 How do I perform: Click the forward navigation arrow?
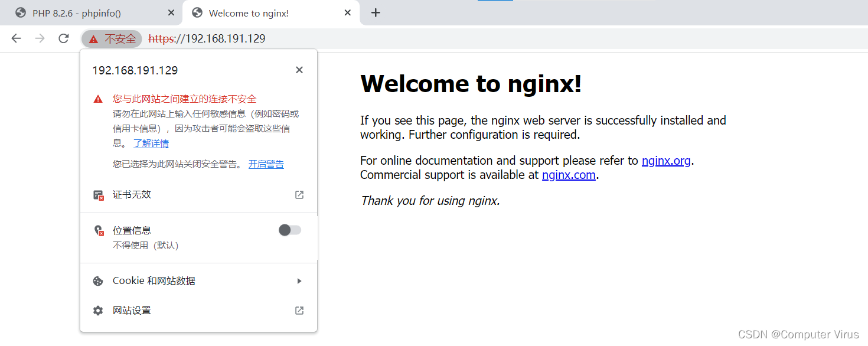pyautogui.click(x=39, y=38)
